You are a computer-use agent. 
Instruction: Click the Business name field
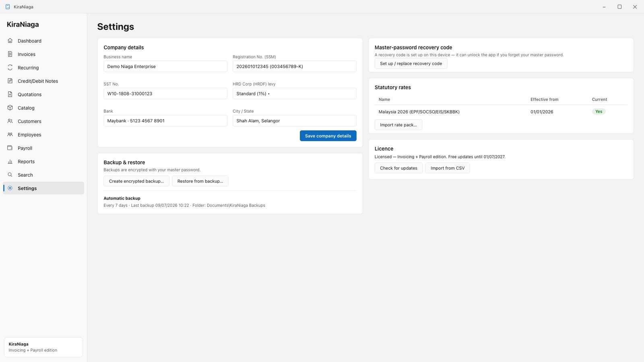coord(165,66)
